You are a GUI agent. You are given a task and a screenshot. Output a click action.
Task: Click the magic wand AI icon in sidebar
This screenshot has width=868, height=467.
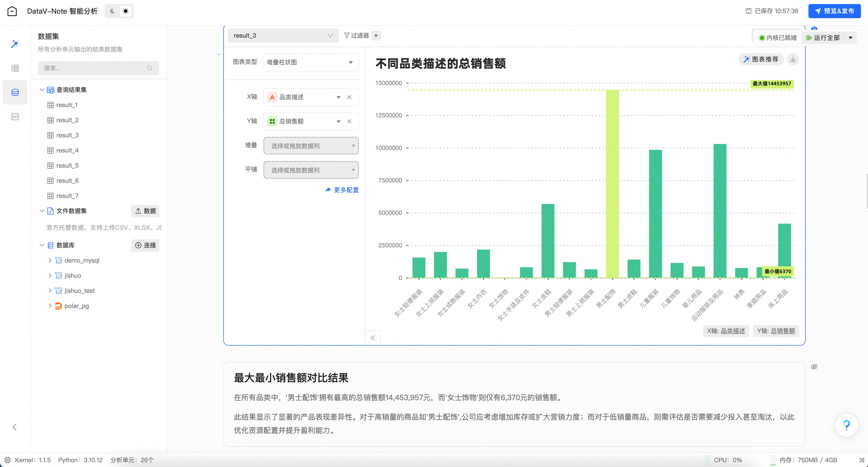point(15,44)
